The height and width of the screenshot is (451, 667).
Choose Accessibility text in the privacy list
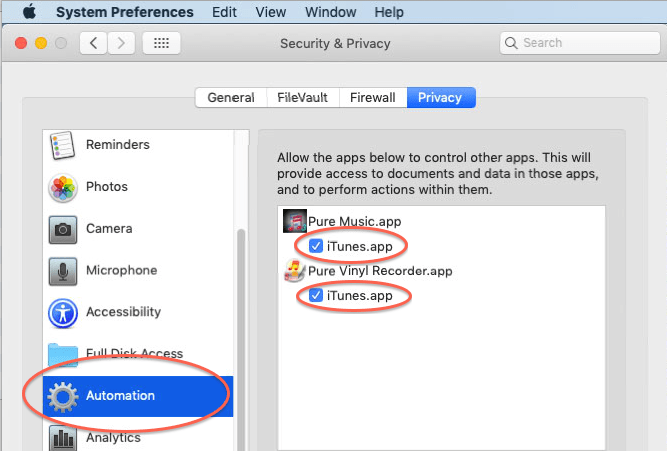click(124, 312)
